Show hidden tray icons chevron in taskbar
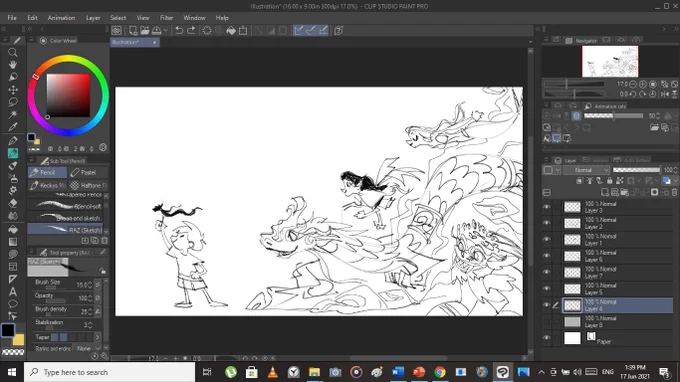680x382 pixels. pos(541,372)
